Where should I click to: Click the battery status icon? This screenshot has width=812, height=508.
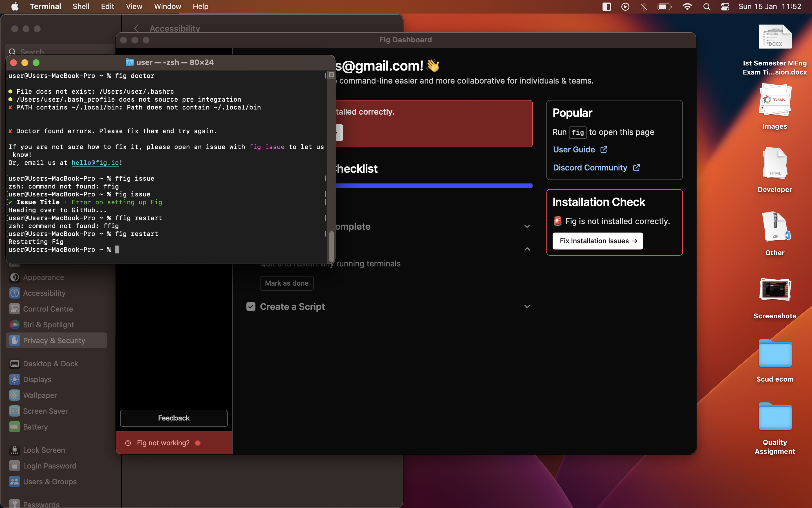[664, 6]
